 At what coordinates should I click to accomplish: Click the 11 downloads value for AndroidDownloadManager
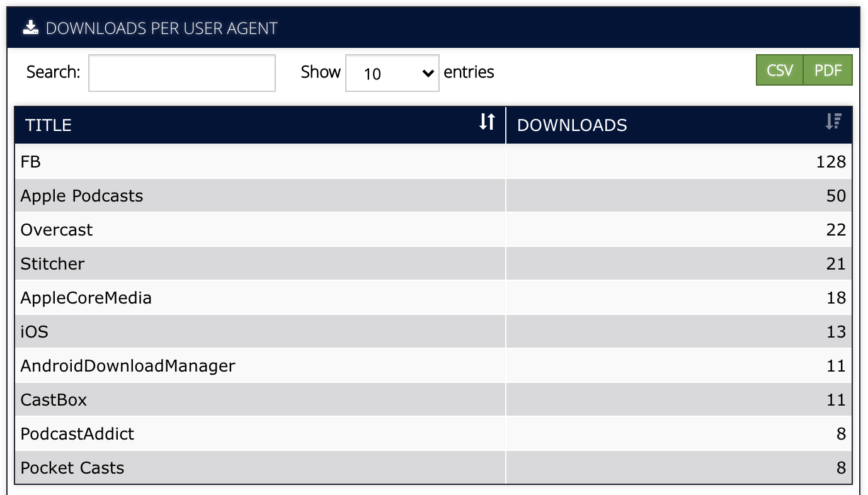click(836, 366)
